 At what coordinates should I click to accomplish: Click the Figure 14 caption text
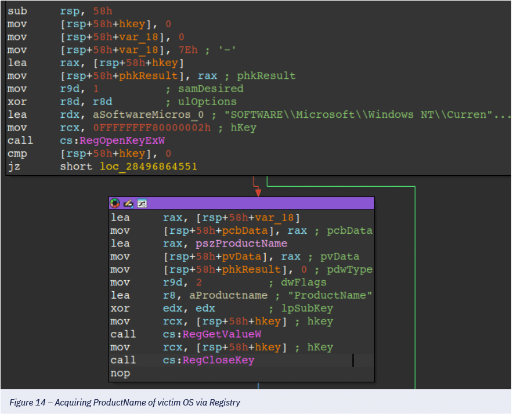click(124, 403)
